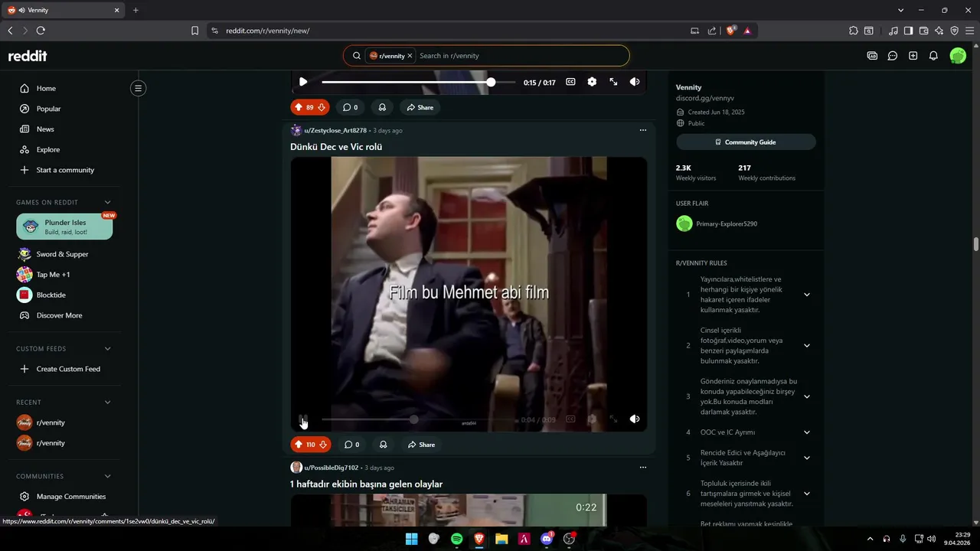Viewport: 980px width, 551px height.
Task: Open options menu for 1 haftadır post
Action: [642, 468]
